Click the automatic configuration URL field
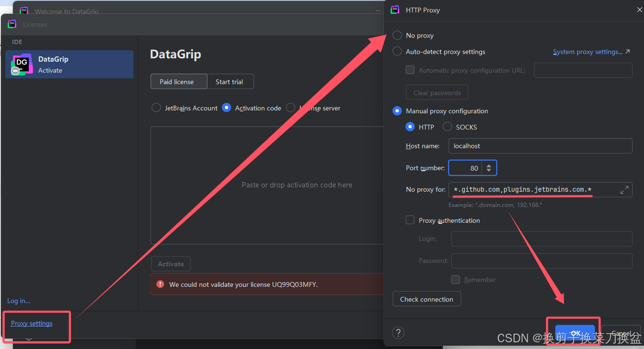Image resolution: width=644 pixels, height=349 pixels. (x=583, y=70)
